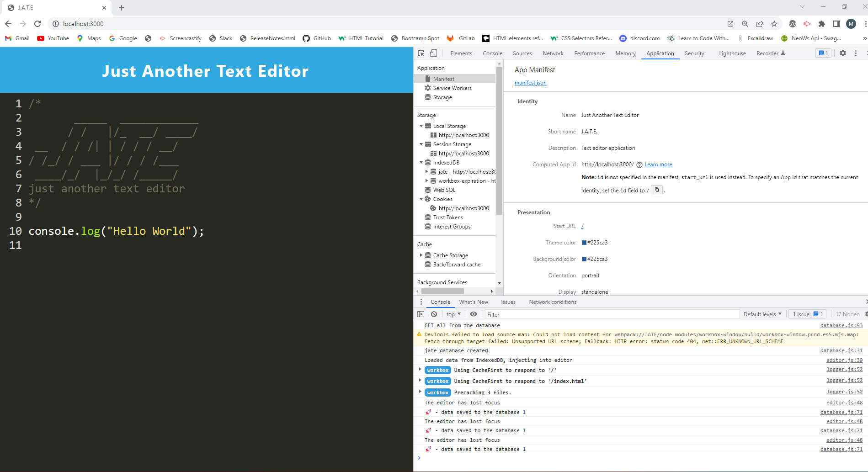Image resolution: width=868 pixels, height=472 pixels.
Task: Expand the jate IndexedDB database
Action: [x=426, y=171]
